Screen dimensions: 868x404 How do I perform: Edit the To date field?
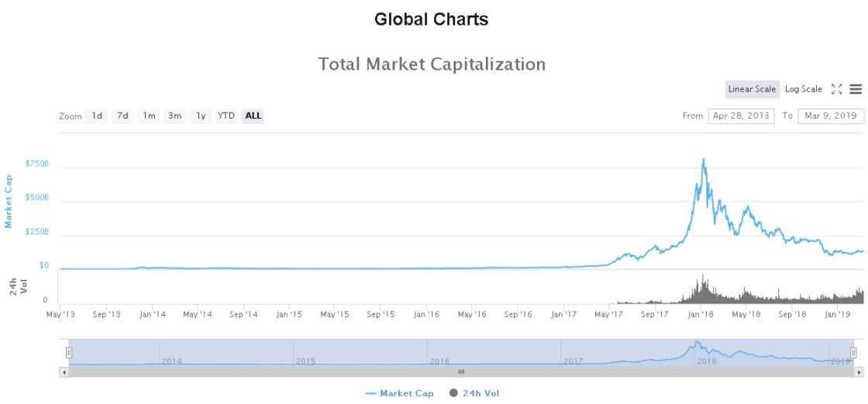tap(831, 116)
